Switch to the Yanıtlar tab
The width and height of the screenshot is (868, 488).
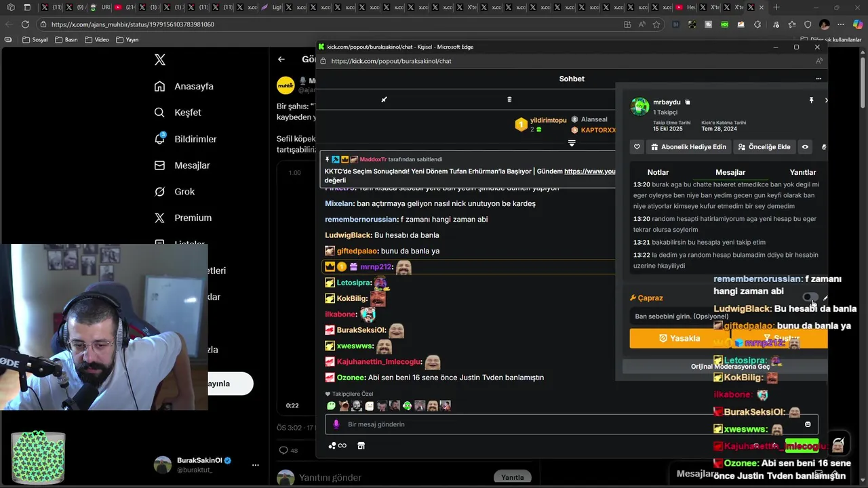coord(803,172)
